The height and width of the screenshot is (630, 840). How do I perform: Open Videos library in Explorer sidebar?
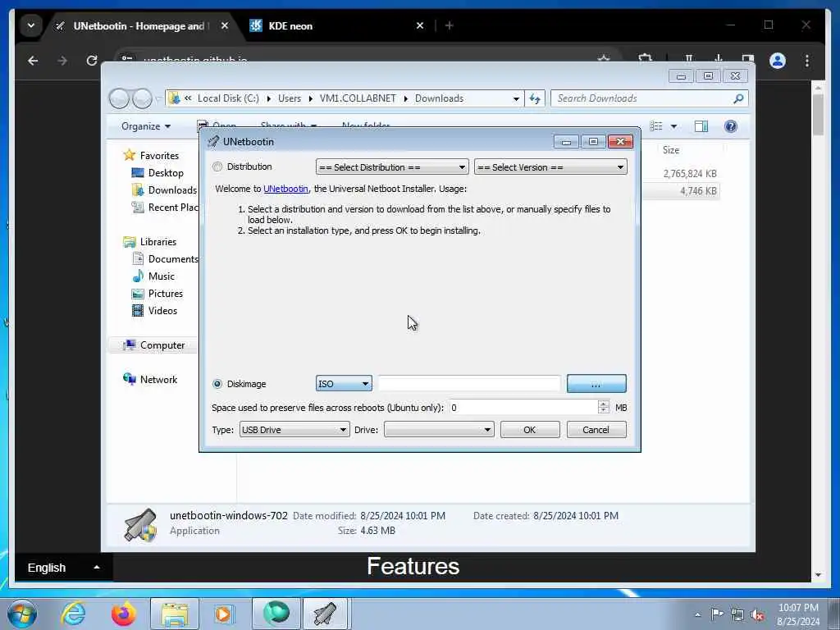tap(162, 310)
